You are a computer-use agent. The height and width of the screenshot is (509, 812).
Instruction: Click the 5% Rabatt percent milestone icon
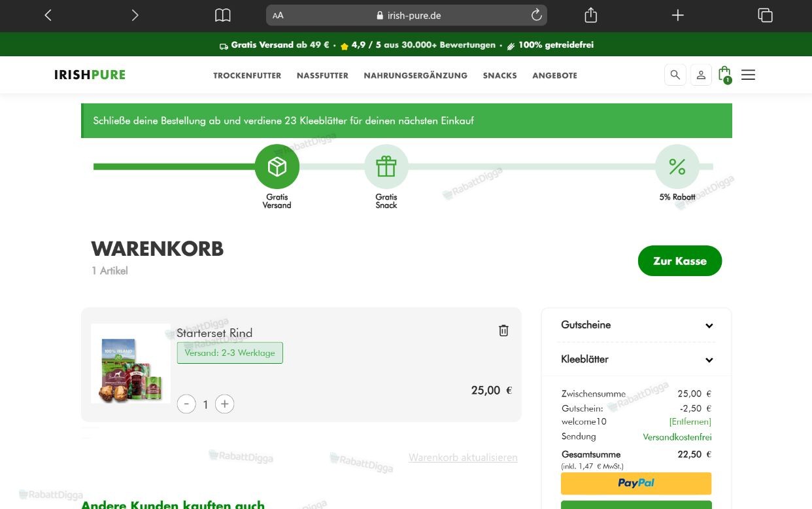(677, 167)
